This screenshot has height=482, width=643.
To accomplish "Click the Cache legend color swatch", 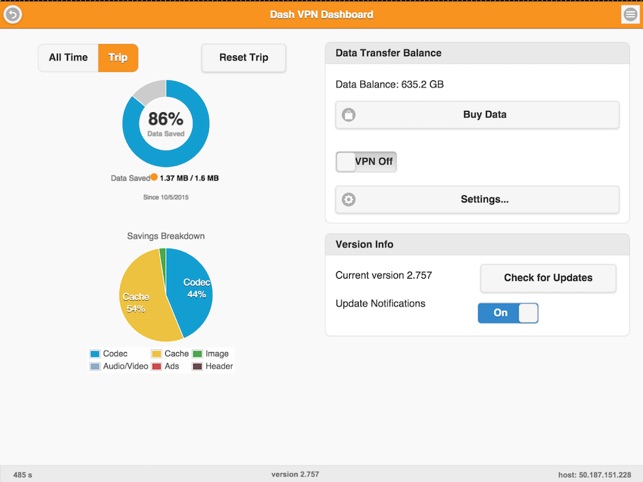I will pyautogui.click(x=156, y=354).
